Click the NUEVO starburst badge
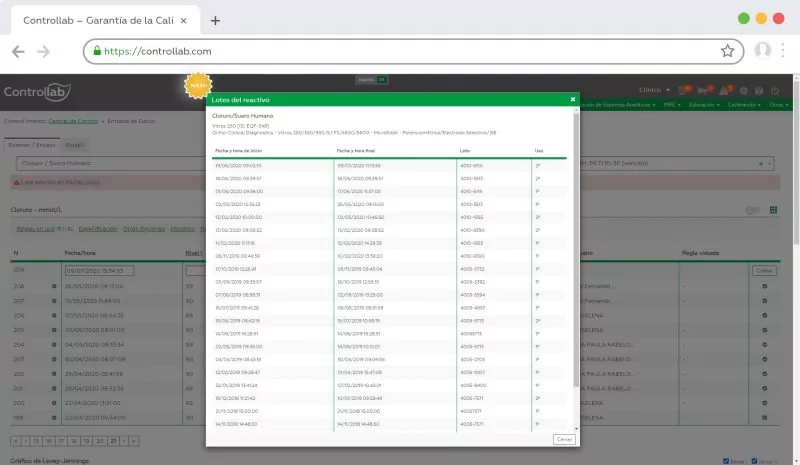This screenshot has height=465, width=800. coord(197,86)
